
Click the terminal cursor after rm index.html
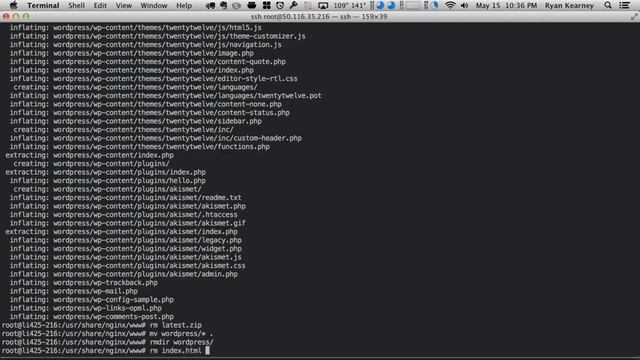pos(207,351)
